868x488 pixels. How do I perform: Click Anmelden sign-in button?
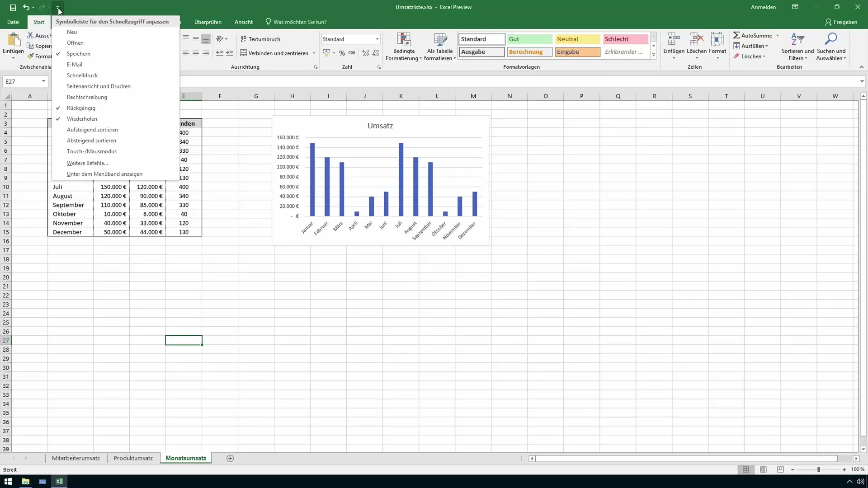pyautogui.click(x=763, y=7)
